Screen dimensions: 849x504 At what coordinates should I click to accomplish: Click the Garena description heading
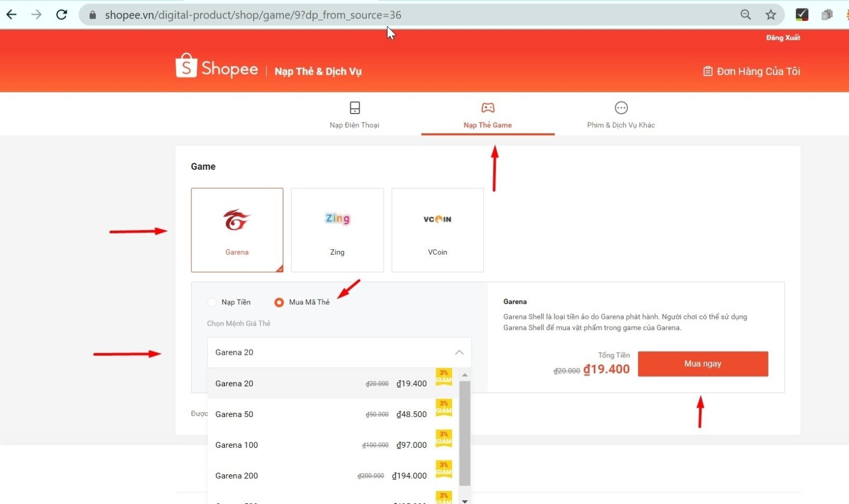[515, 301]
